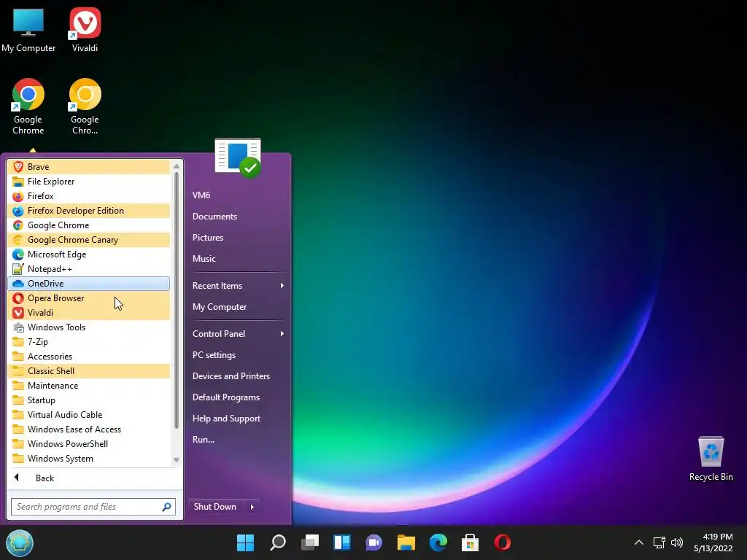This screenshot has width=747, height=560.
Task: Launch File Explorer from the start menu list
Action: tap(88, 182)
